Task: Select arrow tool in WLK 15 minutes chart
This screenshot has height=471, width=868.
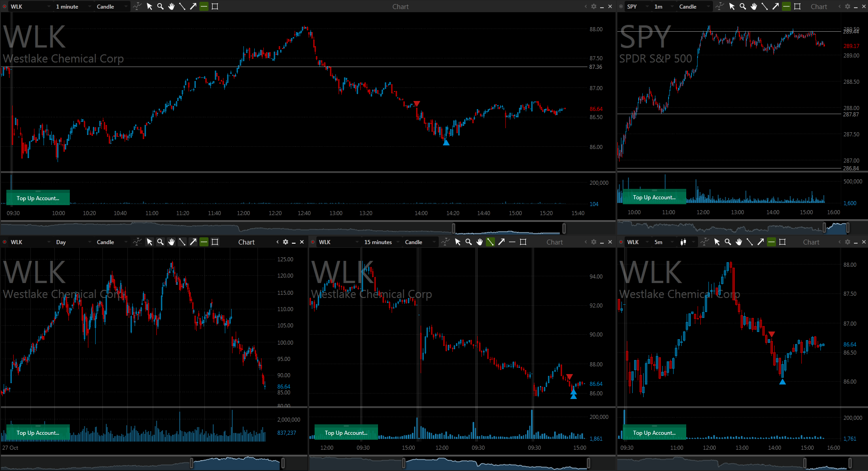Action: 501,242
